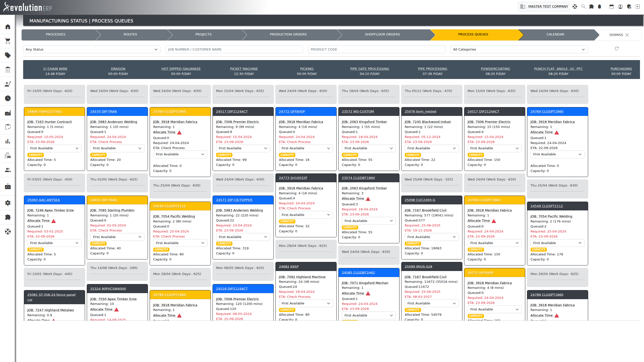Open the bank building sidebar icon
The image size is (644, 362).
pyautogui.click(x=8, y=69)
